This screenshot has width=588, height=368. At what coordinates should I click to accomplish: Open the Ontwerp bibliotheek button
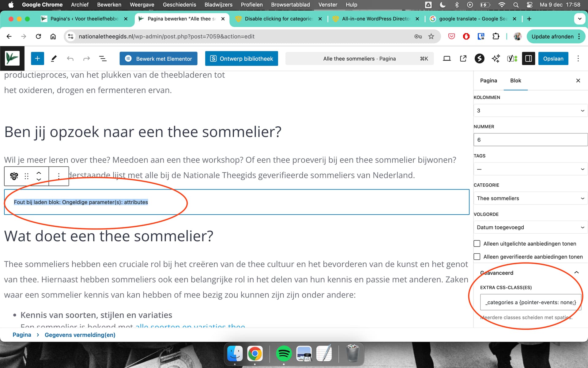[x=242, y=59]
